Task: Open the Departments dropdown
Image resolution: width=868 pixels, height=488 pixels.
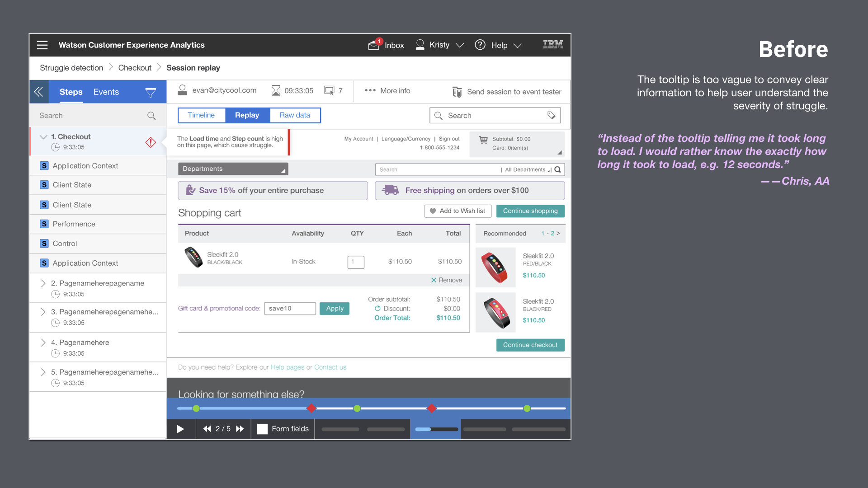Action: tap(233, 169)
